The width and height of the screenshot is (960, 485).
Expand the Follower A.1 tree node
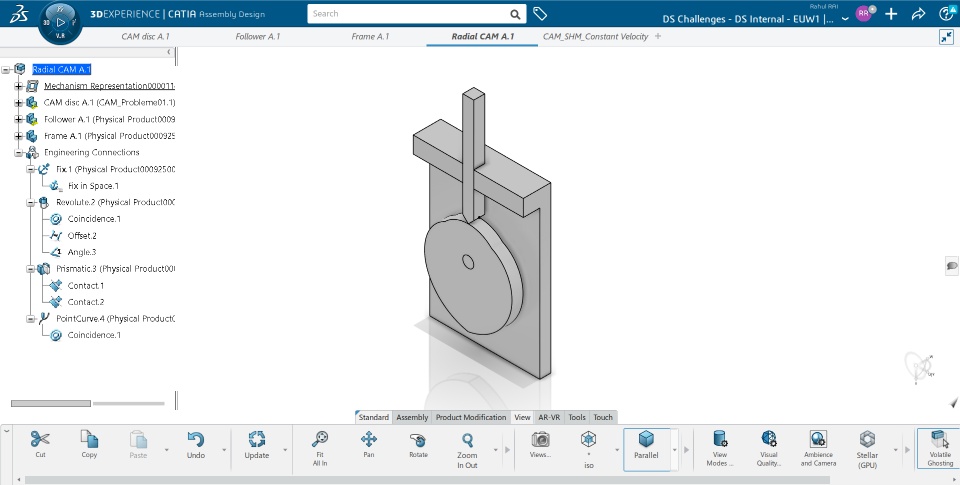click(18, 119)
